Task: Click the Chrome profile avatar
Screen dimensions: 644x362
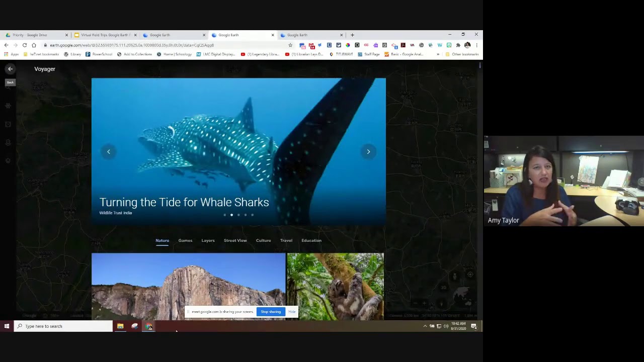Action: (x=467, y=45)
